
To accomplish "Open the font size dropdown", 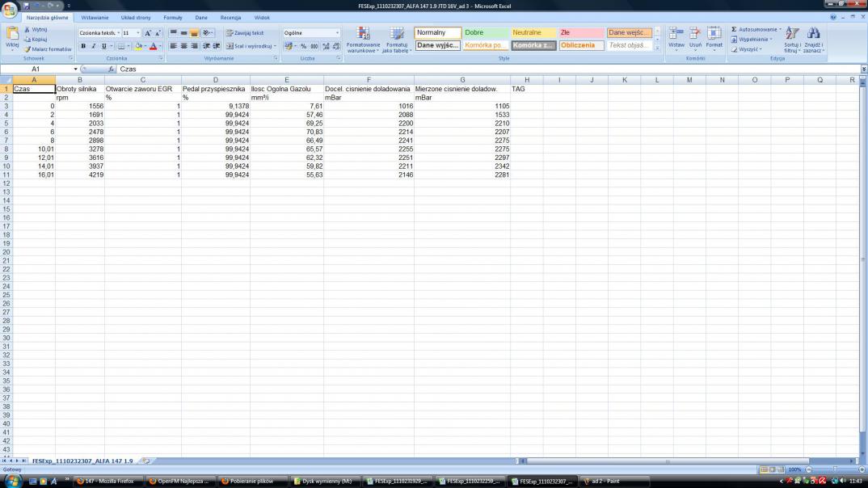I will click(x=138, y=33).
